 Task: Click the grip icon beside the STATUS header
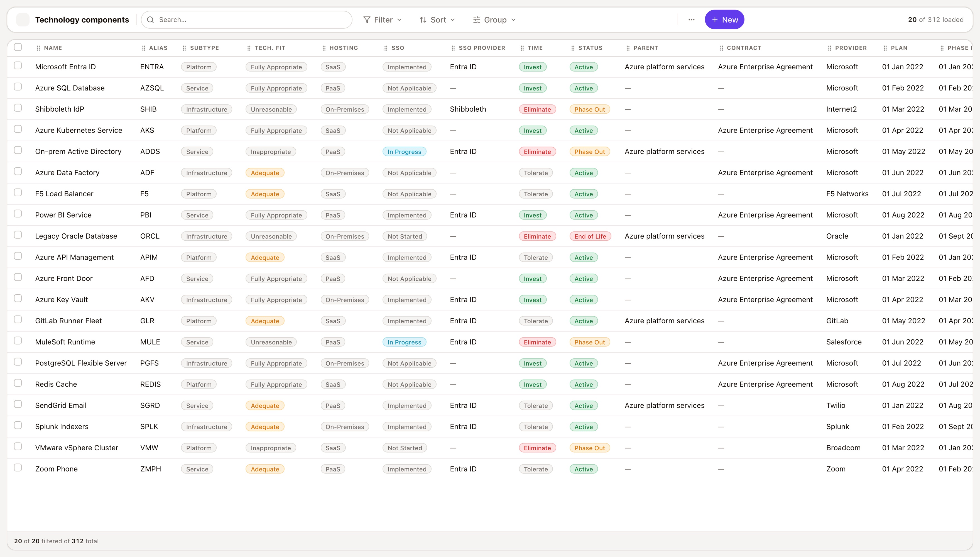[x=573, y=48]
